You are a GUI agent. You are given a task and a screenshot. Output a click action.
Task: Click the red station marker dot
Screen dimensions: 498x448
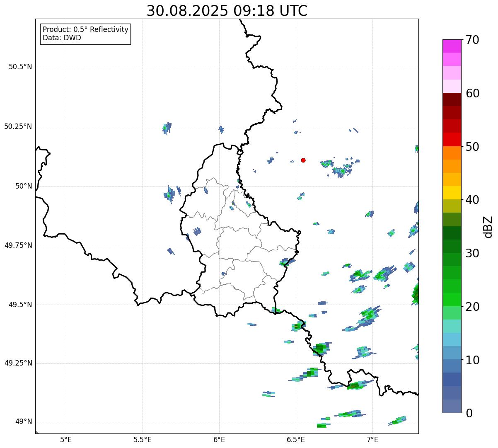point(303,160)
